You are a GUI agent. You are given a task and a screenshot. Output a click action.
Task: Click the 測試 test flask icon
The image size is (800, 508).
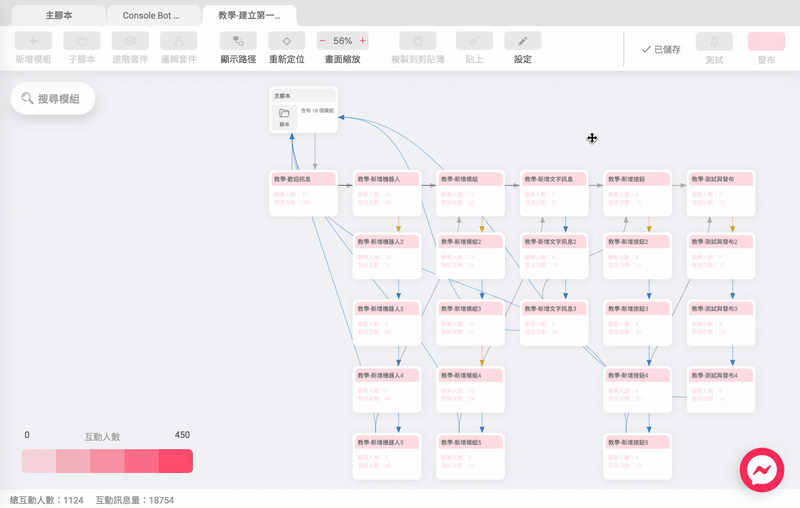point(714,41)
